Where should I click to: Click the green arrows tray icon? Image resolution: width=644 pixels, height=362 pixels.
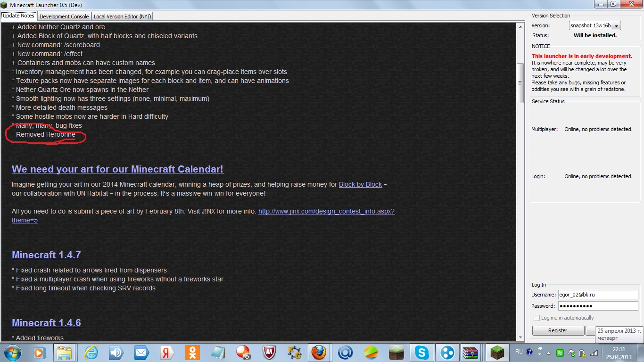pos(560,353)
